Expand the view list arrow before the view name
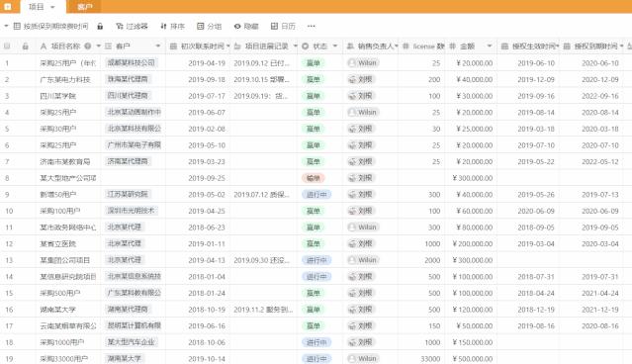 point(6,26)
